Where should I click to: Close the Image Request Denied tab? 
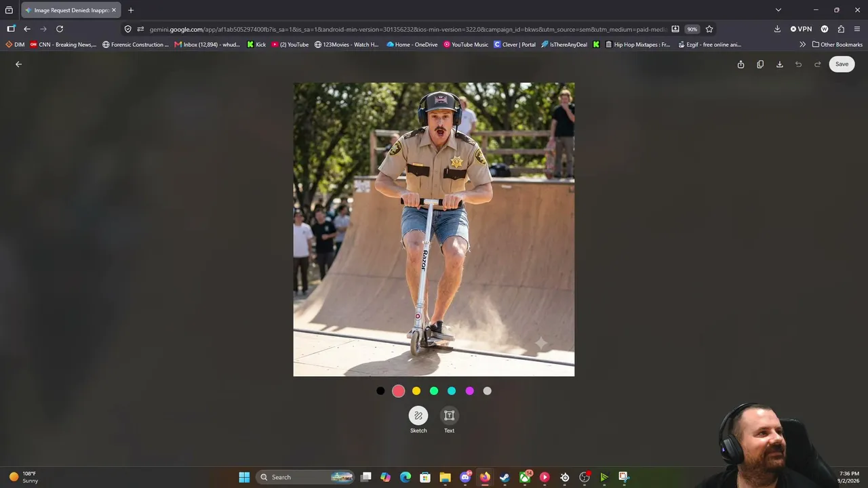[x=114, y=10]
